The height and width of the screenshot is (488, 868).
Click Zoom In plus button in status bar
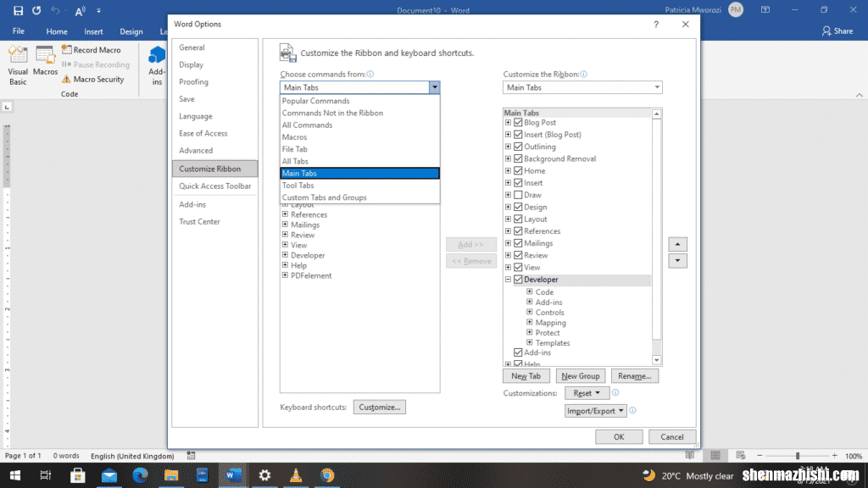tap(835, 455)
